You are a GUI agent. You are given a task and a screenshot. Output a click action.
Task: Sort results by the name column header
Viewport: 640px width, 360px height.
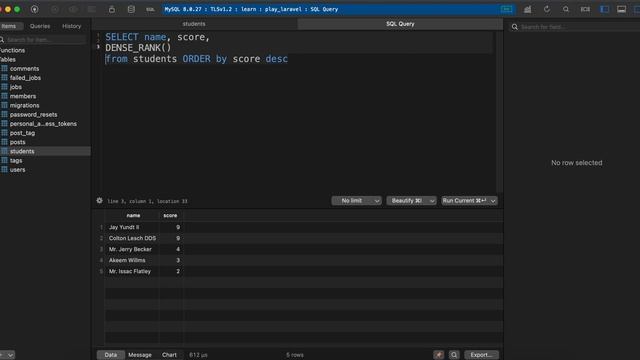tap(133, 216)
